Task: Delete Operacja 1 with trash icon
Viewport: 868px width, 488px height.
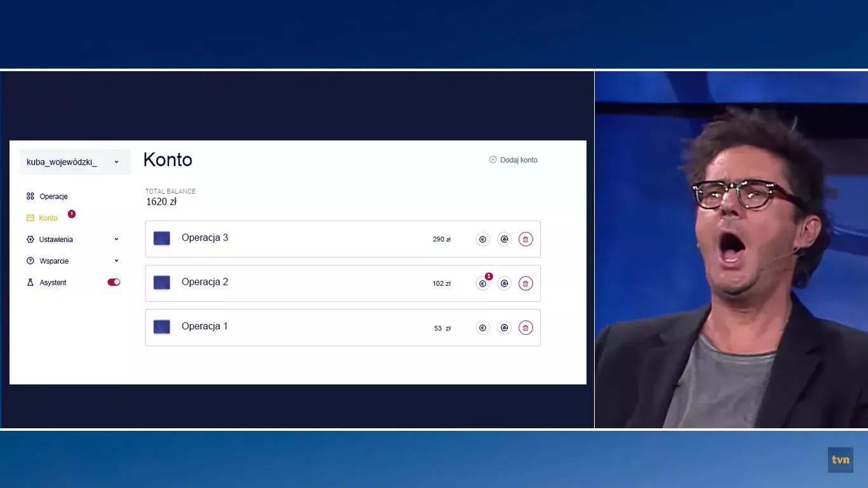Action: click(526, 328)
